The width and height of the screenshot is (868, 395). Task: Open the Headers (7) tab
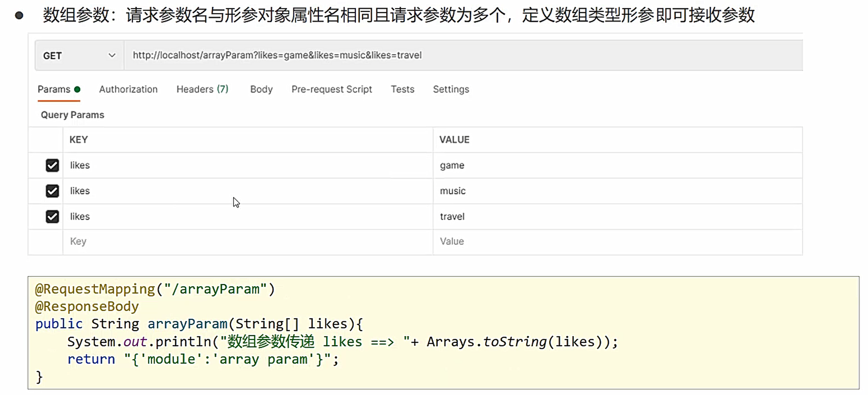203,89
